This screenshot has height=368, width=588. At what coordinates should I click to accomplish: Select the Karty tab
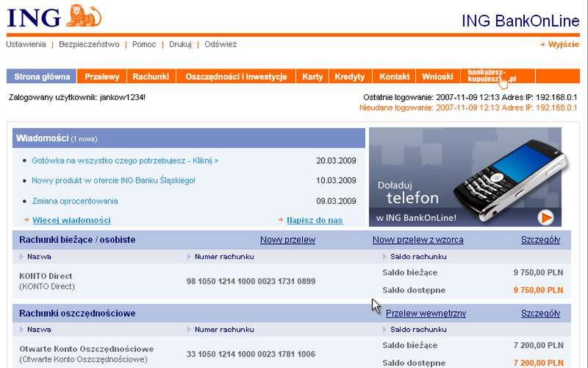(312, 77)
